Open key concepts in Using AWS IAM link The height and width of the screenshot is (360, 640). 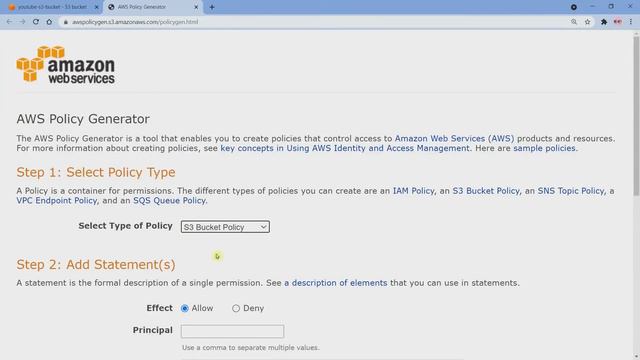(345, 148)
